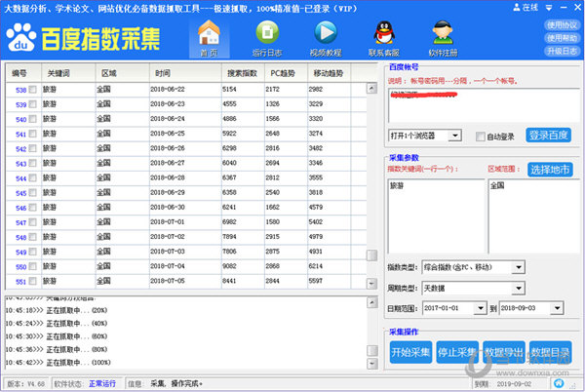
Task: Sort by 移动趋势 column header
Action: coord(330,73)
